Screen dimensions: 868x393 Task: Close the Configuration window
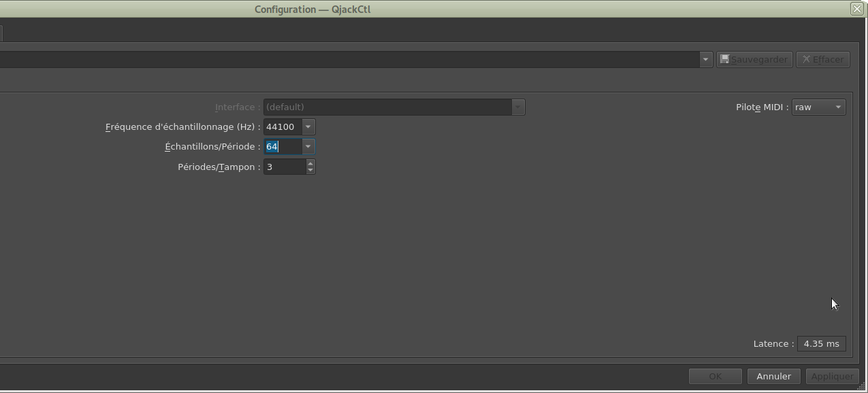[857, 9]
